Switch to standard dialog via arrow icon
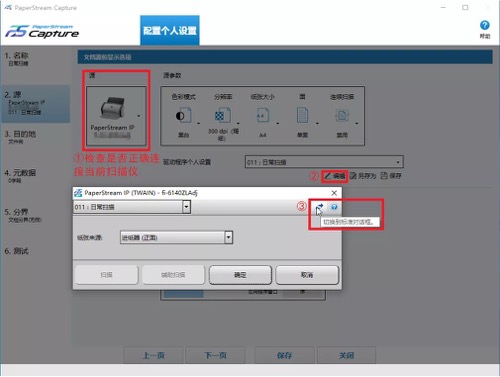Viewport: 500px width, 377px height. point(319,207)
